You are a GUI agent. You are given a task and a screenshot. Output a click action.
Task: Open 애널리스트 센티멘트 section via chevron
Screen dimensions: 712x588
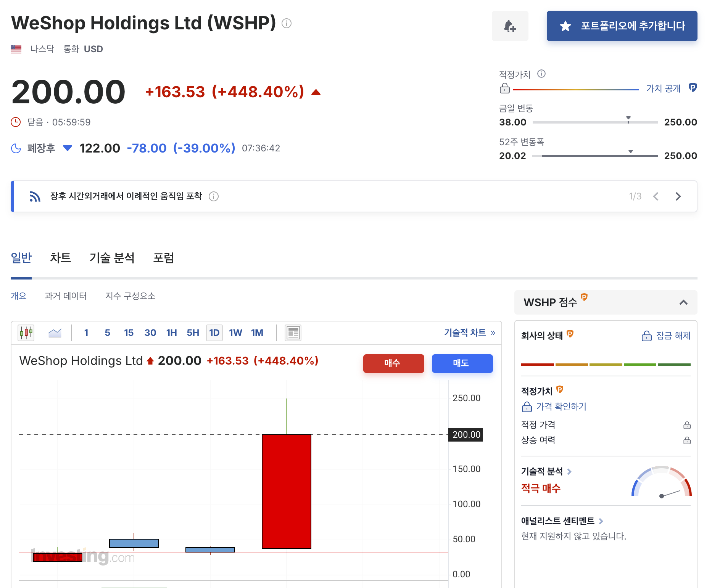[601, 521]
